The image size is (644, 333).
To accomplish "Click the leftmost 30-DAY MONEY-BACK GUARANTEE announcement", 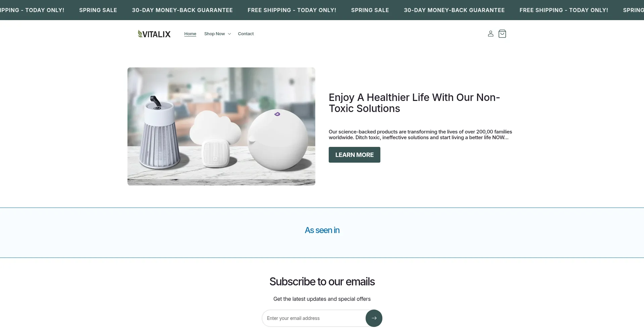I will click(182, 10).
